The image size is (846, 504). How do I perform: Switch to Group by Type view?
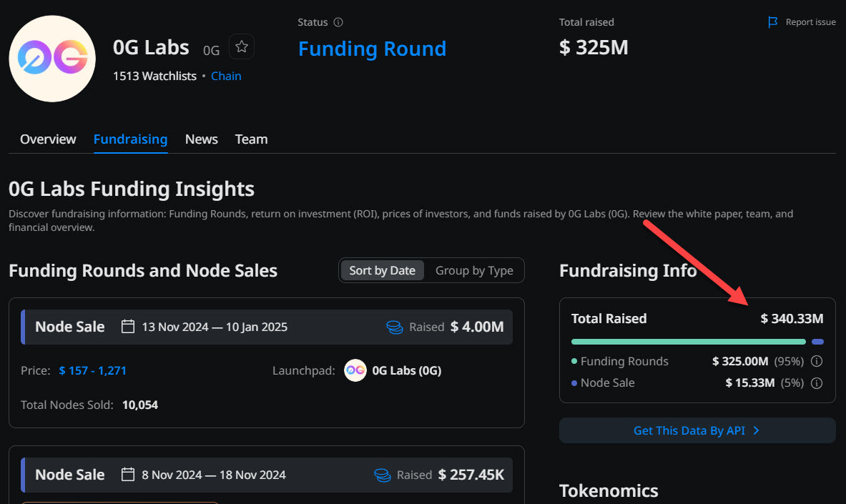click(474, 270)
